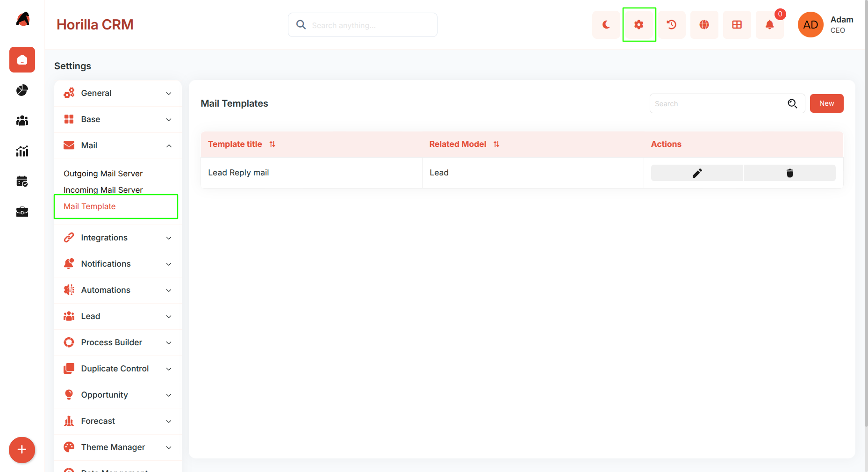Open the calendar check sidebar icon
This screenshot has height=472, width=868.
coord(22,182)
